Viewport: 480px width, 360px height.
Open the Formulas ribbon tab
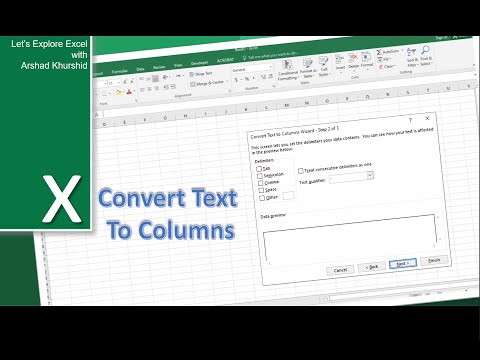click(119, 71)
